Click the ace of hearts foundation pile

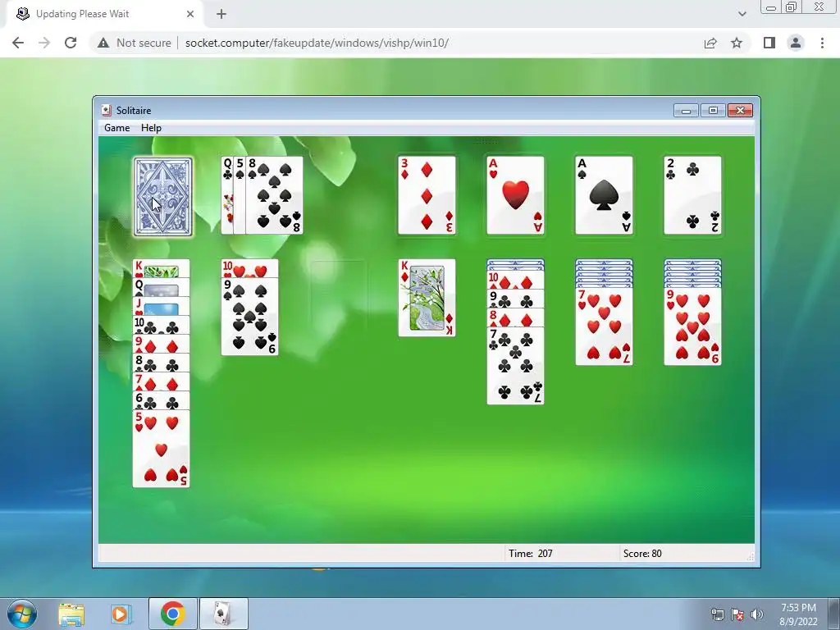point(515,195)
